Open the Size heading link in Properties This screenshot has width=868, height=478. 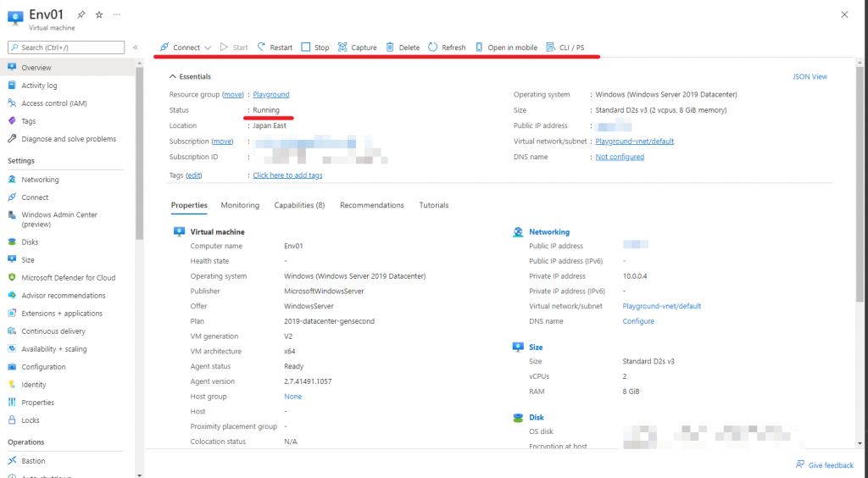click(536, 347)
